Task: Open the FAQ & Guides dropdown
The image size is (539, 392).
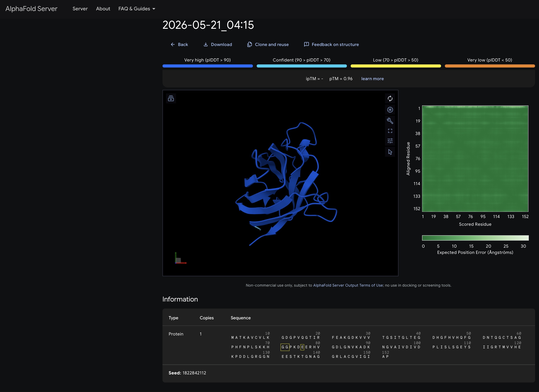Action: click(x=137, y=9)
